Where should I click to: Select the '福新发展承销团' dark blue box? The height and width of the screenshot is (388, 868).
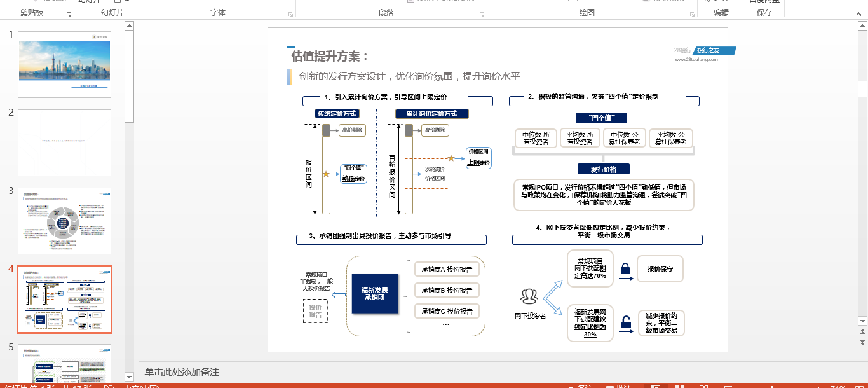(x=375, y=293)
